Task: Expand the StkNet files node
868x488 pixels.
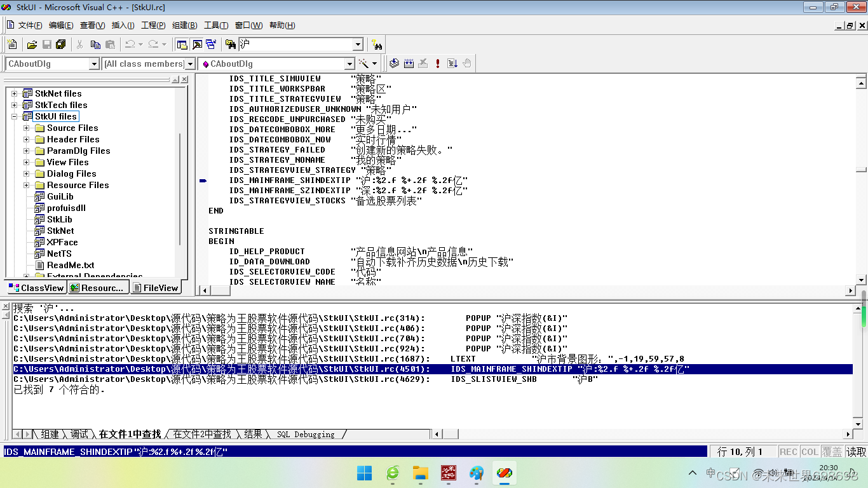Action: coord(14,93)
